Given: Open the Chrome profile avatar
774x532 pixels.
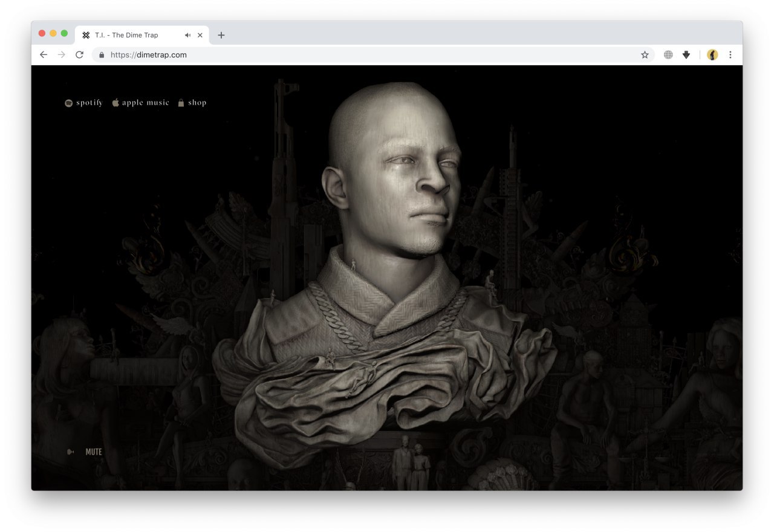Looking at the screenshot, I should (x=712, y=54).
